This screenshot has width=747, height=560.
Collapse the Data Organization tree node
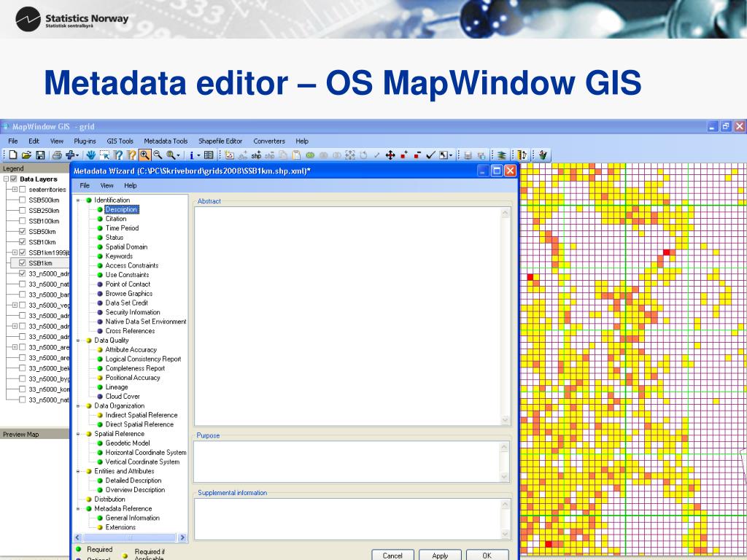(78, 406)
